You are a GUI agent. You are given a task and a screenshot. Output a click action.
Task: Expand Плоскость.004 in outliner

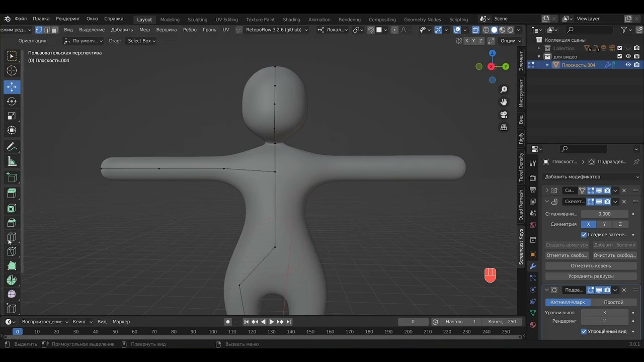click(x=547, y=65)
